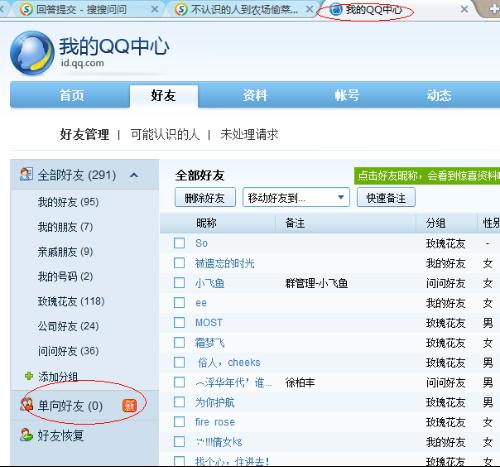Open a new browser tab with plus button
Image resolution: width=500 pixels, height=467 pixels.
pos(494,9)
